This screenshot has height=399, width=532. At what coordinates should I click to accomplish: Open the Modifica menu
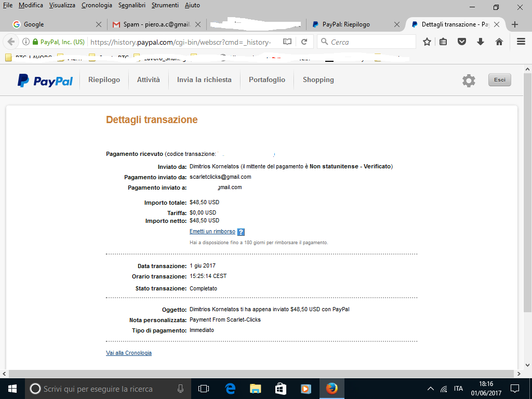(31, 5)
